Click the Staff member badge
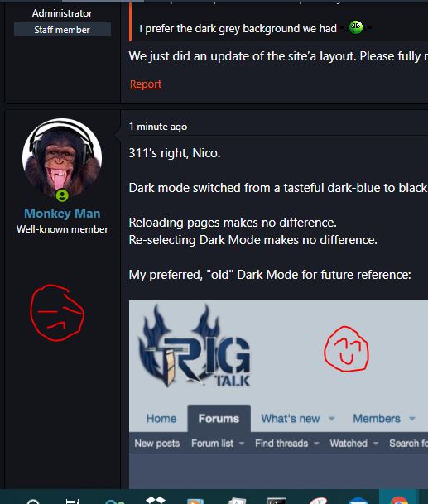428x504 pixels. [x=62, y=30]
